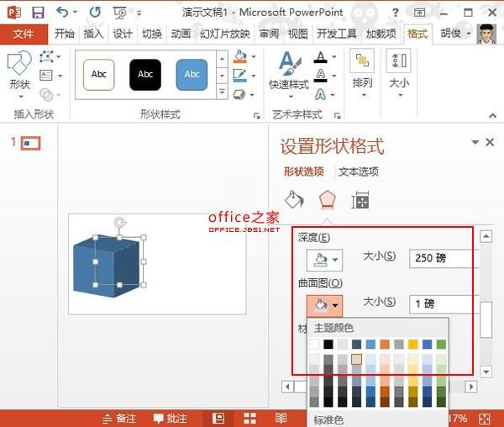Click the Edit Shape icon

pyautogui.click(x=46, y=56)
